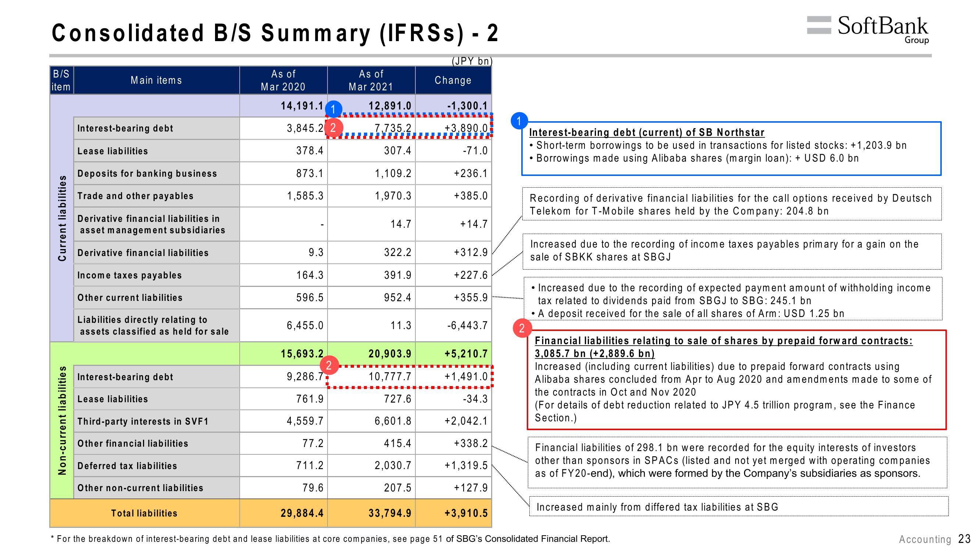The height and width of the screenshot is (551, 980).
Task: Click heading 'Interest-bearing debt (current) of SB Northstar'
Action: [x=647, y=132]
